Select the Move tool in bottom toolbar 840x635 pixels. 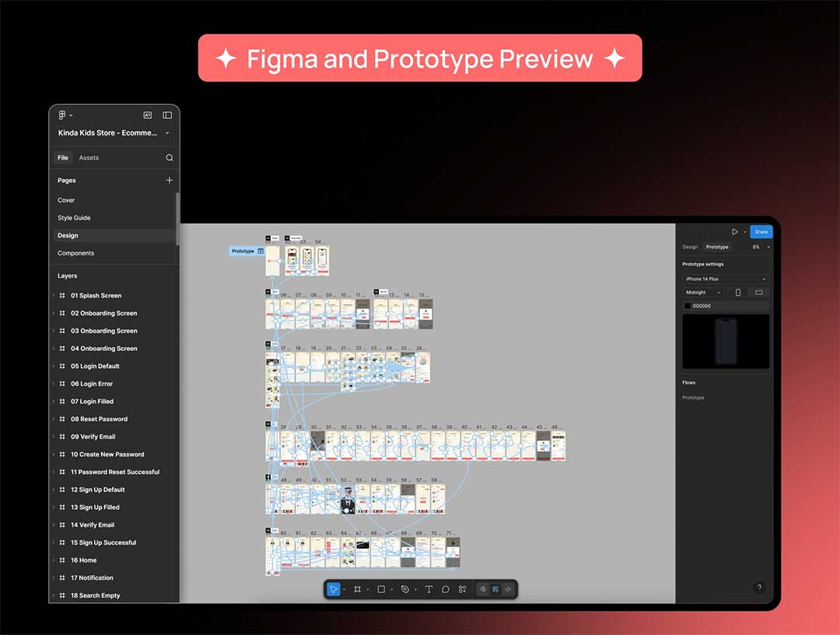click(334, 589)
